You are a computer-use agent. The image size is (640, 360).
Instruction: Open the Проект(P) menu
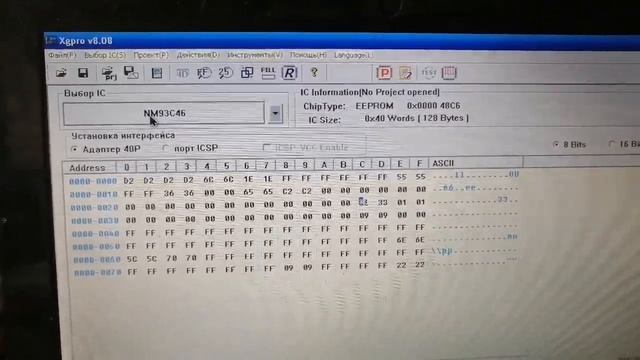pyautogui.click(x=151, y=55)
